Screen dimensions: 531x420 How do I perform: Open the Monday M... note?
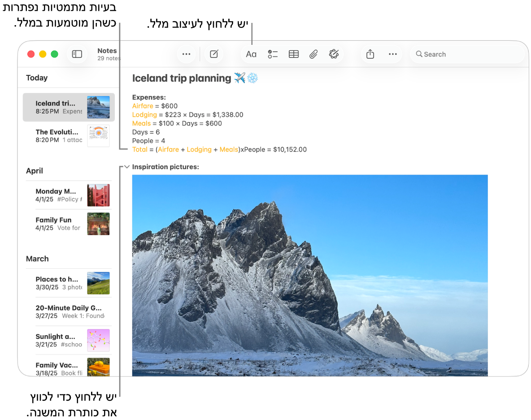pos(69,195)
